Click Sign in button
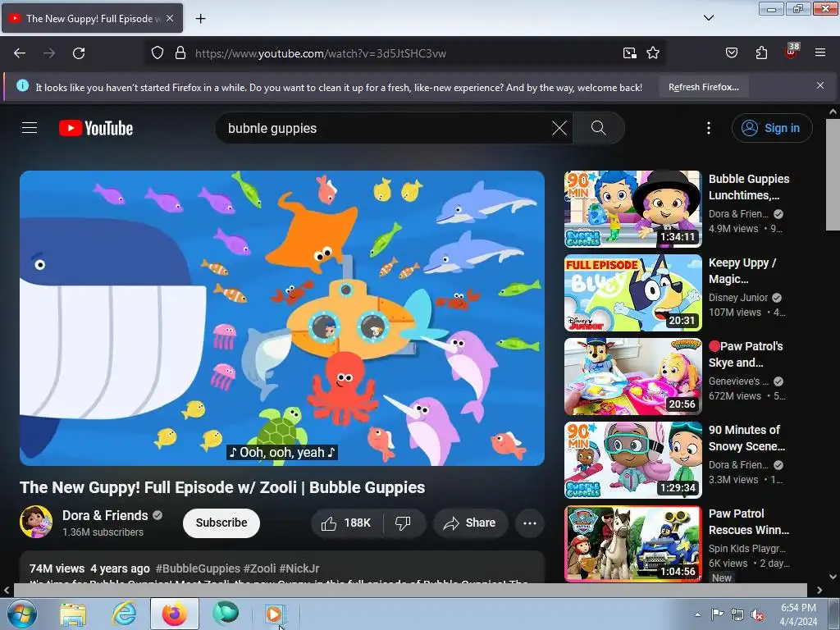 [x=772, y=128]
